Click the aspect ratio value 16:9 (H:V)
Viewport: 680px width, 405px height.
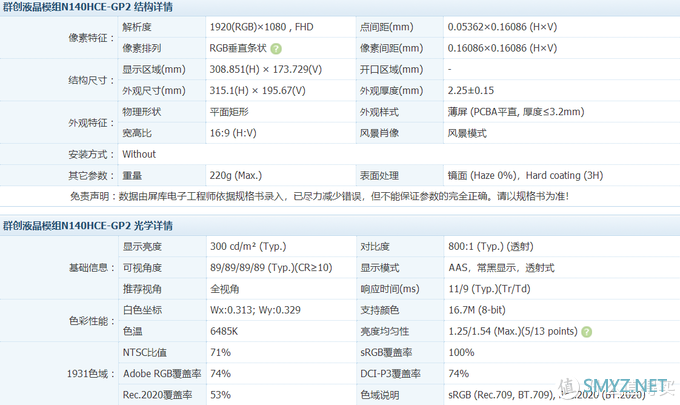[233, 133]
